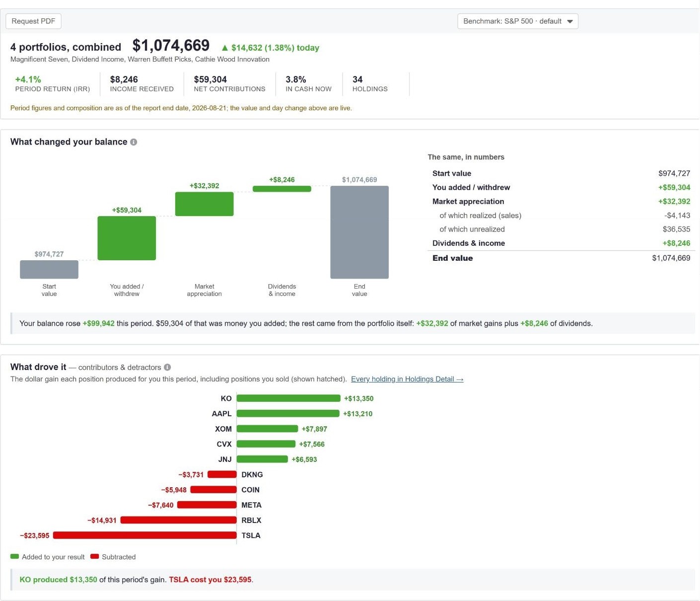This screenshot has width=700, height=601.
Task: Click the +$13,210 AAPL gain label
Action: tap(358, 413)
